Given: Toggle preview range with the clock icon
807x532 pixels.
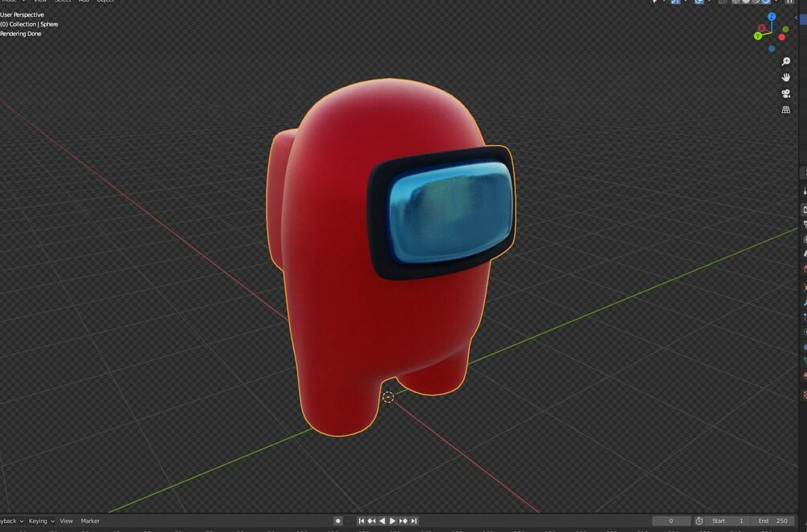Looking at the screenshot, I should tap(699, 522).
